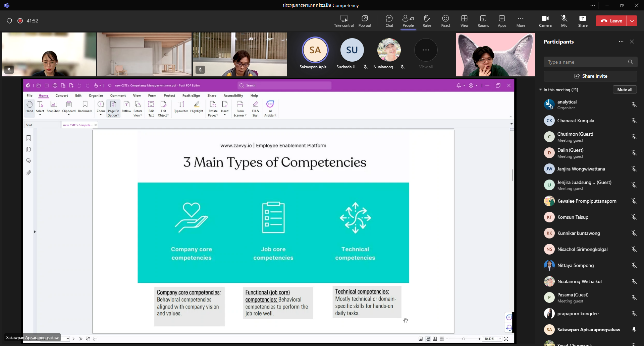
Task: Close the Participants panel
Action: 632,42
